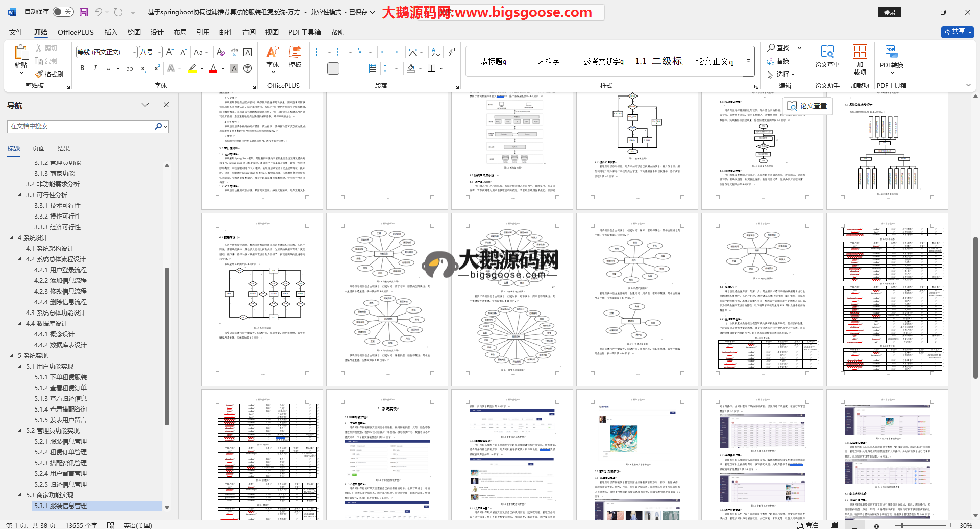Open the font name dropdown
The image size is (980, 529).
(134, 52)
